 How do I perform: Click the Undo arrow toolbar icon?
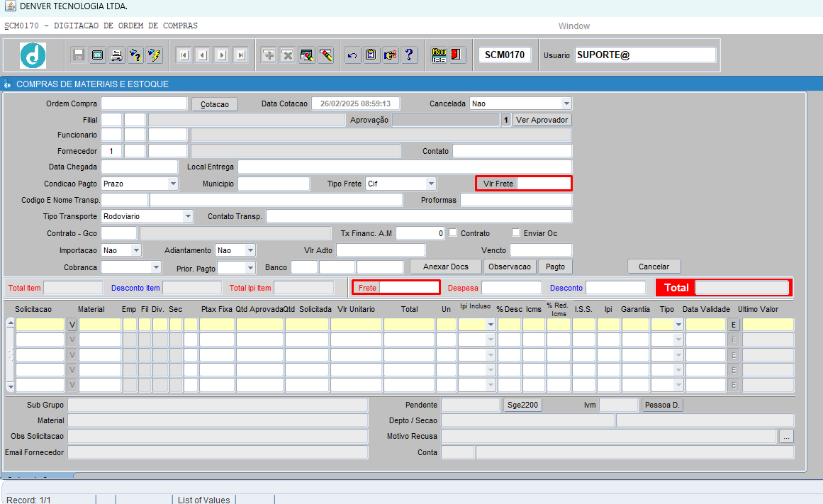352,55
